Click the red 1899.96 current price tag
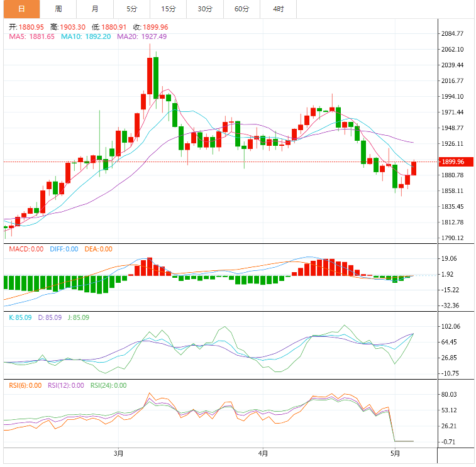476x467 pixels. coord(456,162)
